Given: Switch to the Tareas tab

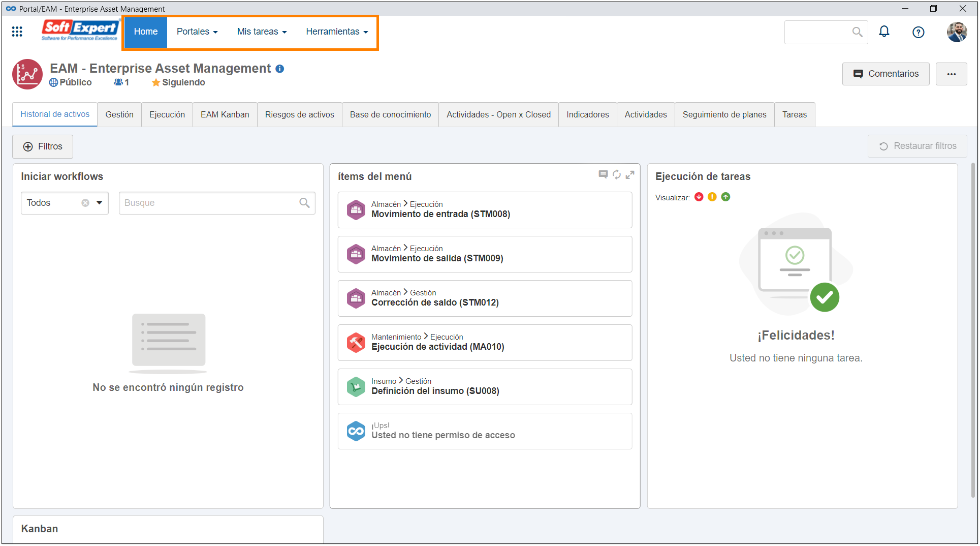Looking at the screenshot, I should 795,115.
